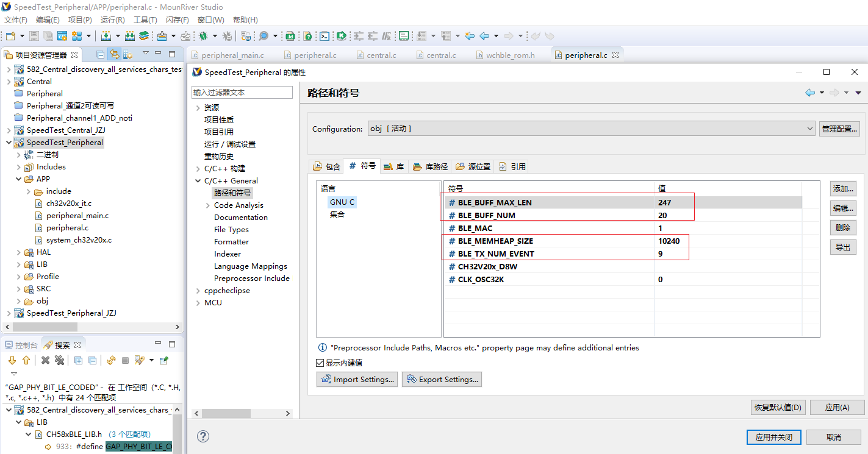The height and width of the screenshot is (454, 868).
Task: Click Collapse All in project explorer
Action: pos(101,54)
